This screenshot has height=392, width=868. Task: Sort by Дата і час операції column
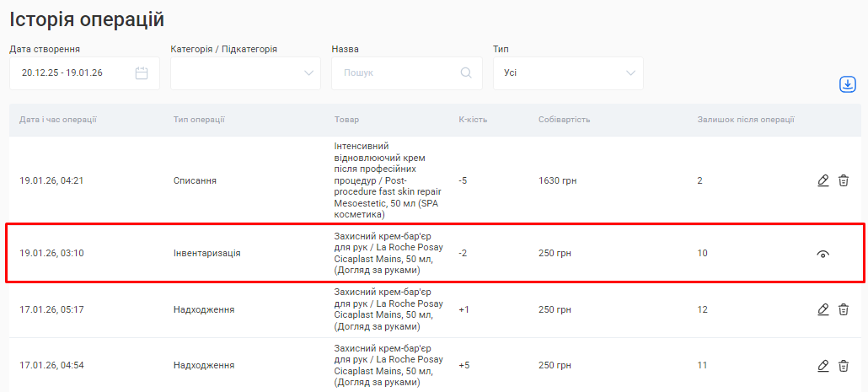tap(58, 120)
